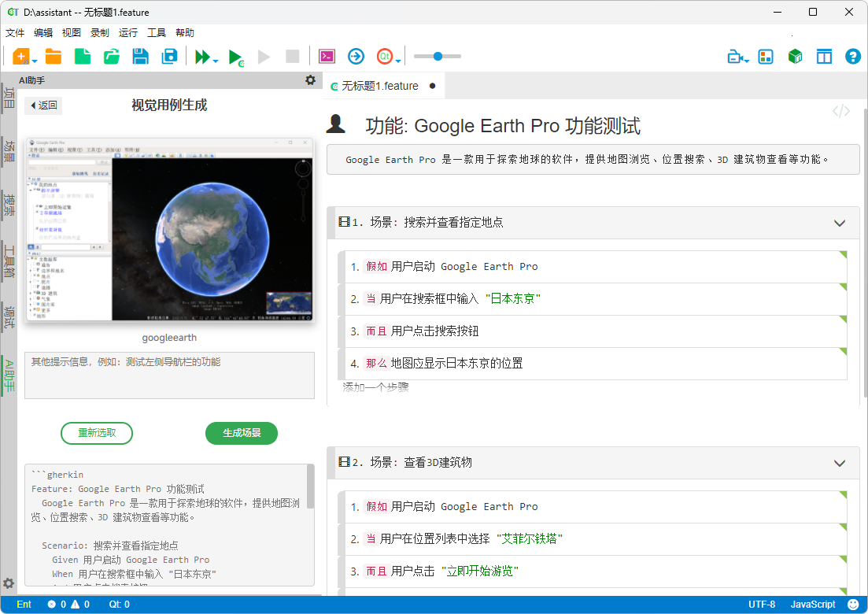Open dropdown arrow beside recording camera icon
The image size is (868, 614).
point(748,61)
